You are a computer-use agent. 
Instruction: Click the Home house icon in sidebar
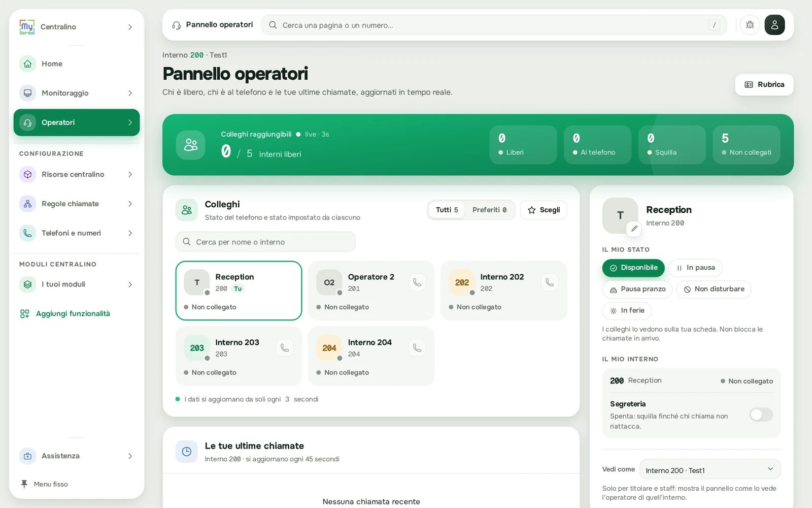point(28,63)
